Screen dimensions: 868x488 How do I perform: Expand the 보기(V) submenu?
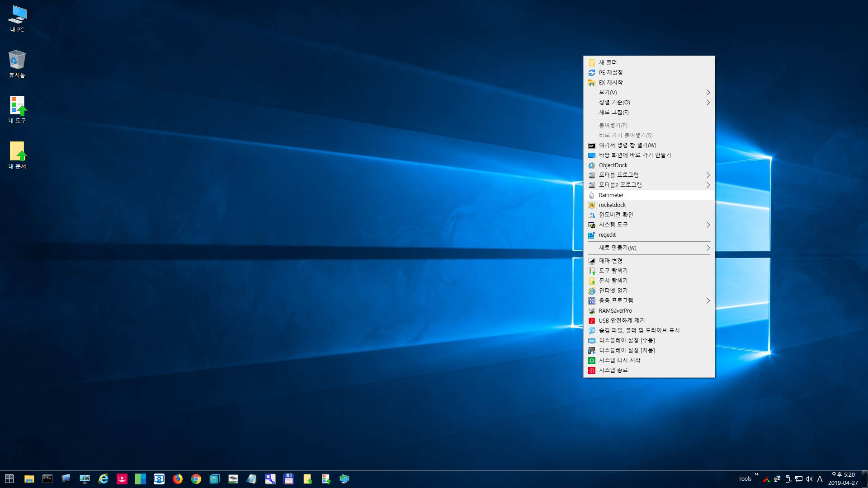point(649,92)
